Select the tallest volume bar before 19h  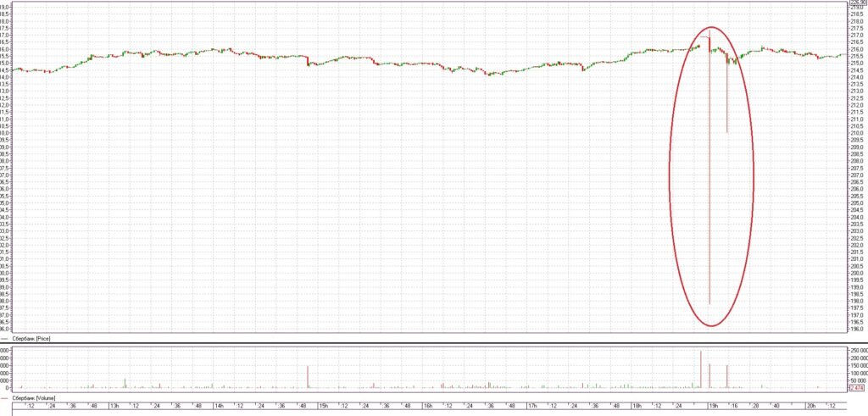701,369
